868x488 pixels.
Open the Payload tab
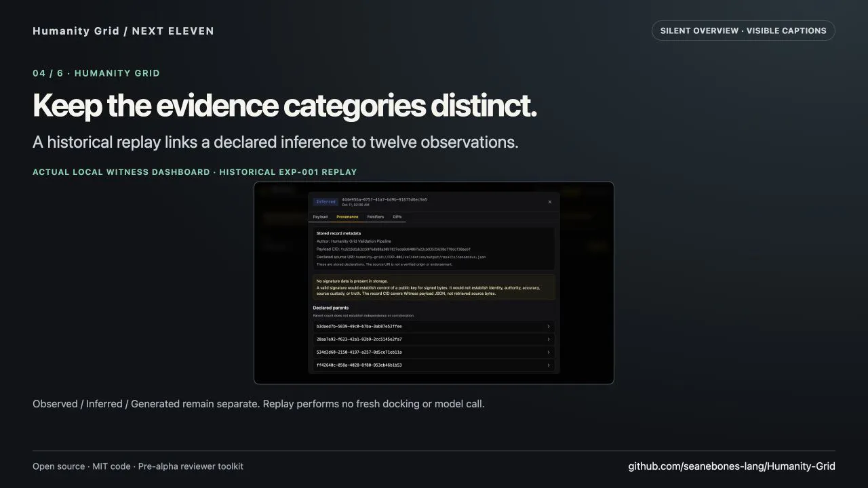click(320, 217)
